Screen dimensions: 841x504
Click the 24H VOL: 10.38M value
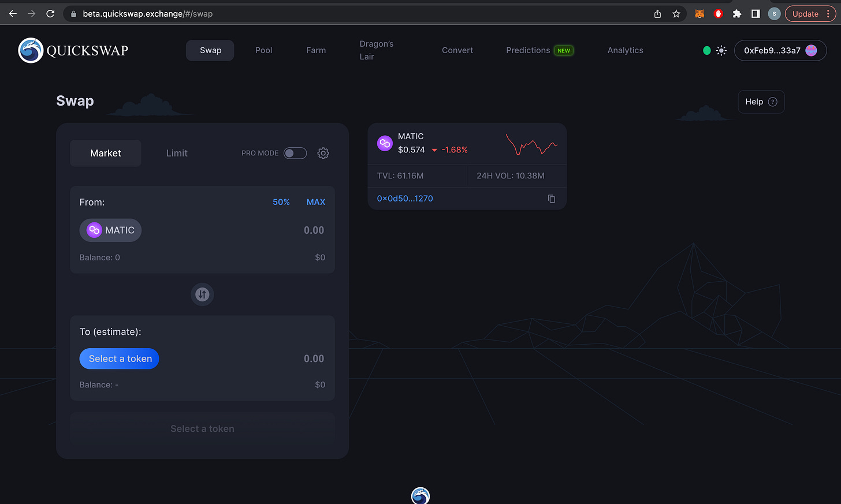coord(511,176)
